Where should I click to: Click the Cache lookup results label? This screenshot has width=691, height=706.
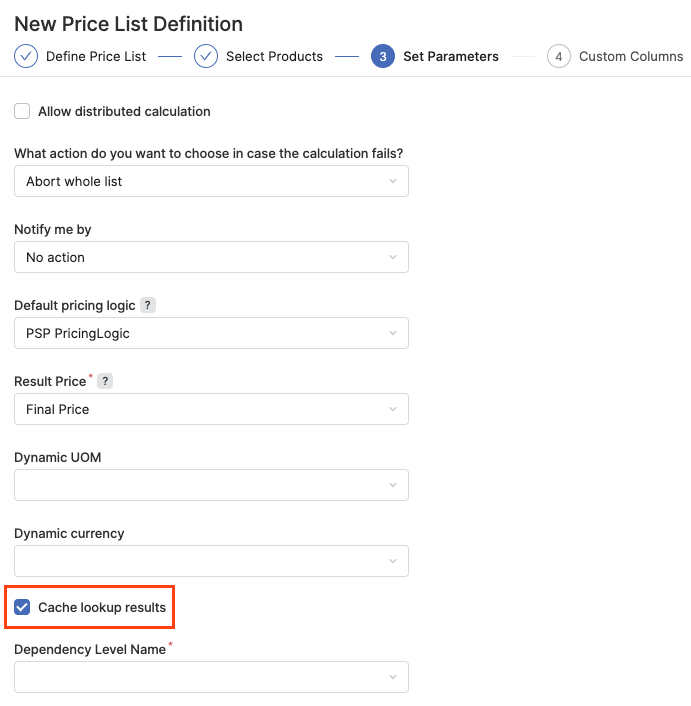click(102, 607)
